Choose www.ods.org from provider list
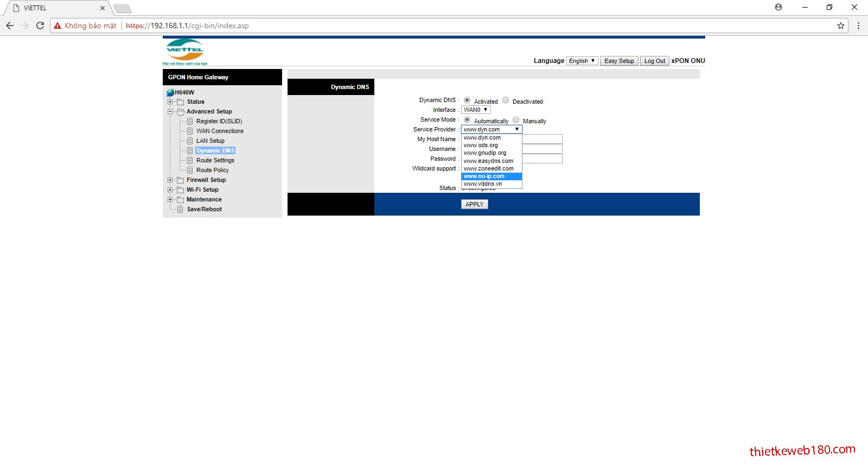Viewport: 868px width, 467px height. tap(492, 146)
